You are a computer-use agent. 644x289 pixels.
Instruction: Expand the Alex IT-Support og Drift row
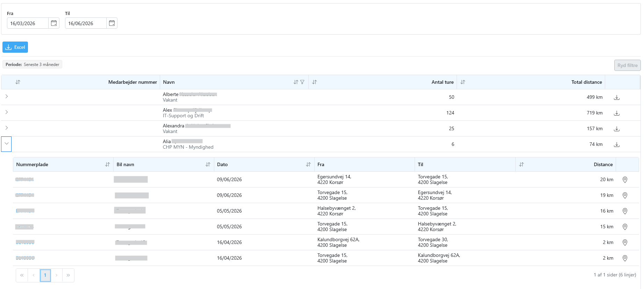[6, 112]
